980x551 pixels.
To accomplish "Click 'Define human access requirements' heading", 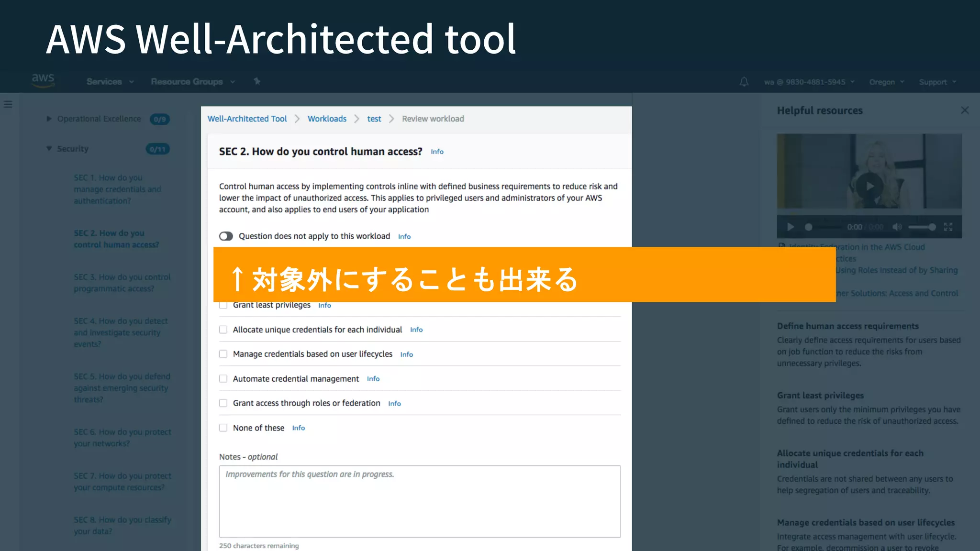I will (847, 326).
